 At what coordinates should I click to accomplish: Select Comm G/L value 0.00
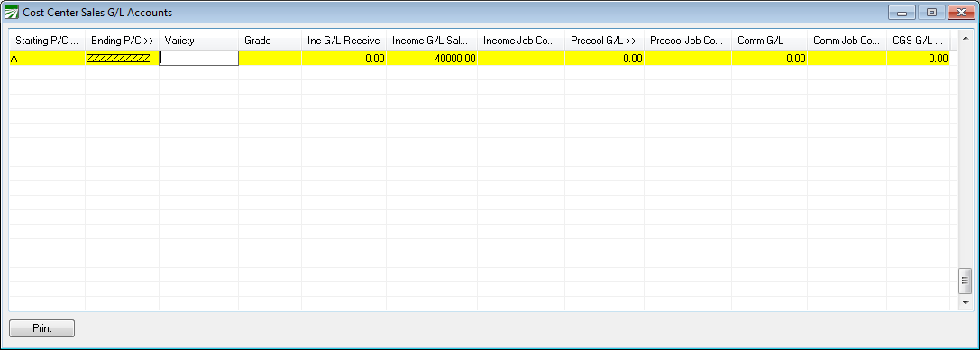click(769, 58)
